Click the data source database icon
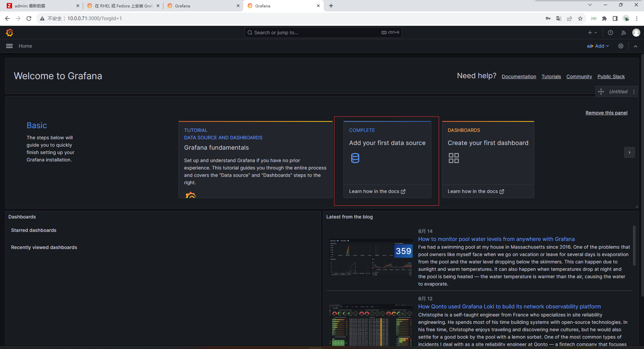Screen dimensions: 644x349 355,158
